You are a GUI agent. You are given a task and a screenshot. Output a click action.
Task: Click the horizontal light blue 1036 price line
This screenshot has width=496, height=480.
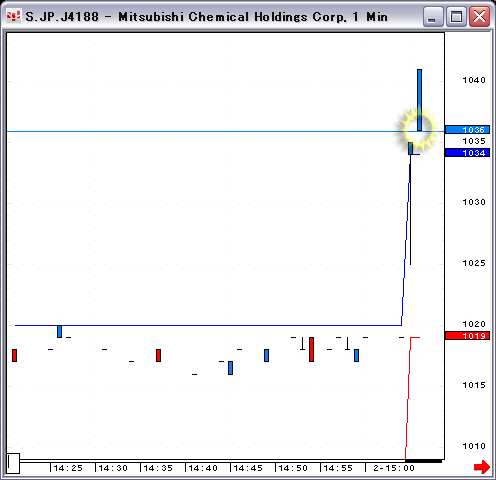click(200, 132)
